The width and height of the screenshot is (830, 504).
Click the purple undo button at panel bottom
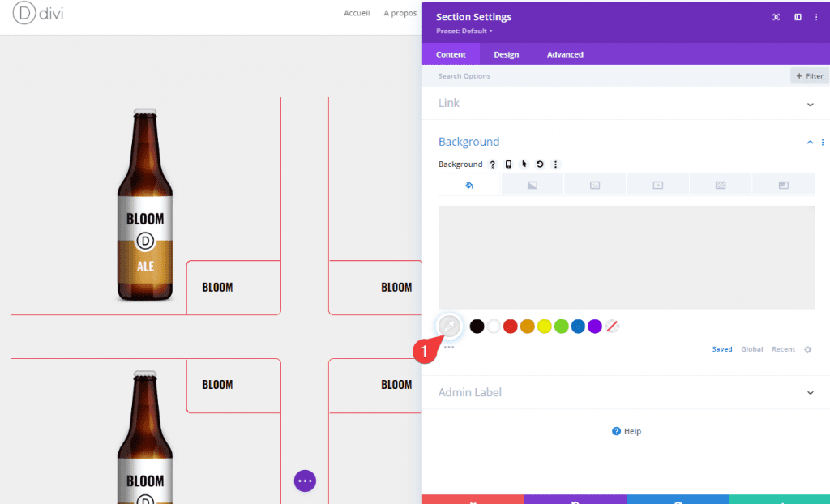point(575,500)
